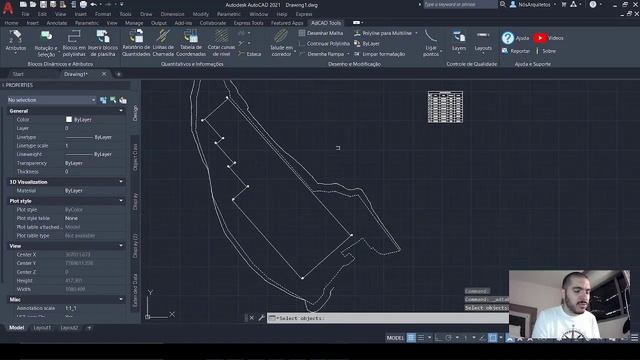Image resolution: width=640 pixels, height=360 pixels.
Task: Click the Select objects command line input
Action: 388,318
